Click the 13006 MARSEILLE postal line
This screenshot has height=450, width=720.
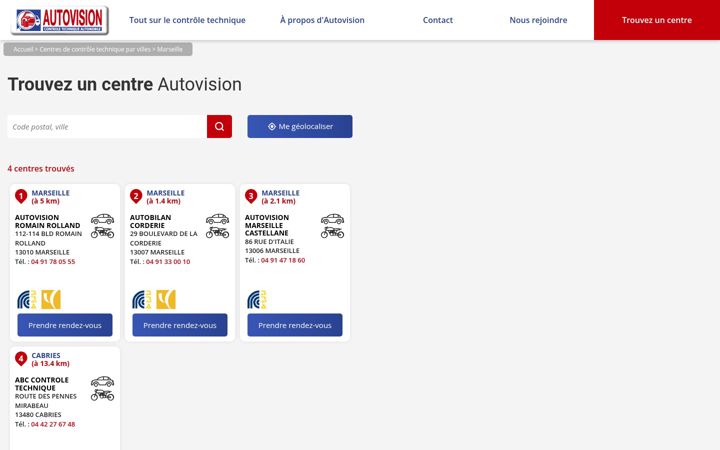(x=272, y=251)
